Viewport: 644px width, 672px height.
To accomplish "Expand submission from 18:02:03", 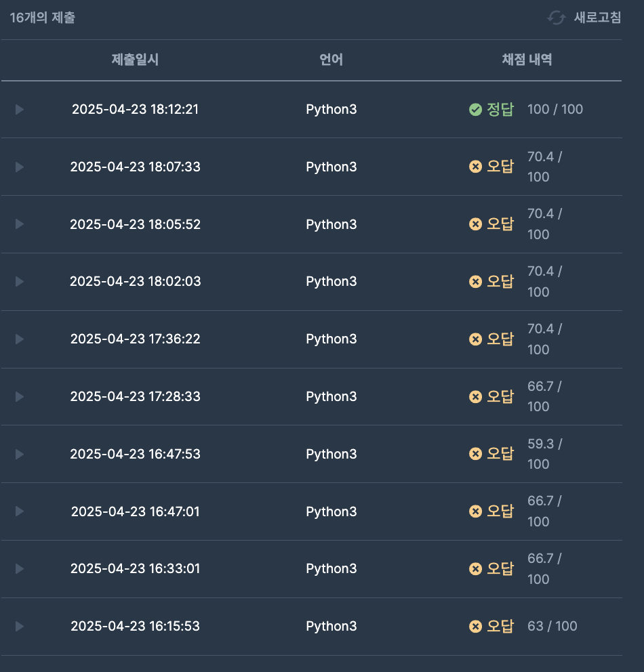I will click(19, 282).
